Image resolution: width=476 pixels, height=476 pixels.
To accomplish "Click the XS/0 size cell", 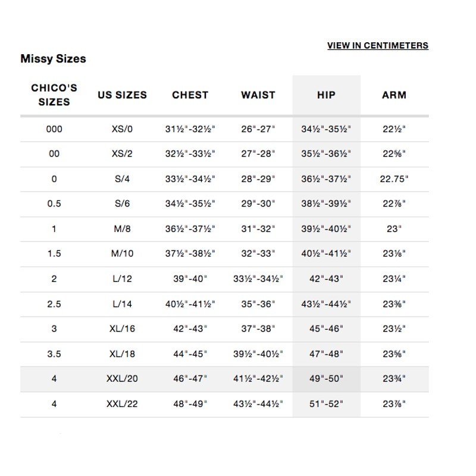I will click(122, 129).
